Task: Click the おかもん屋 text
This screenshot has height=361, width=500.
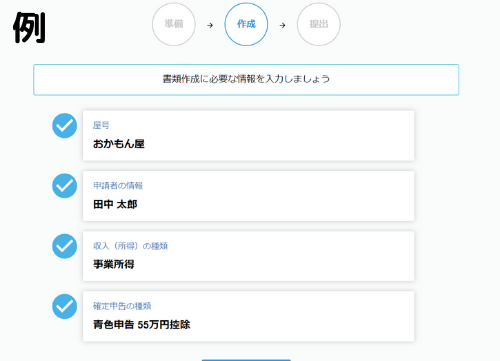Action: click(119, 144)
